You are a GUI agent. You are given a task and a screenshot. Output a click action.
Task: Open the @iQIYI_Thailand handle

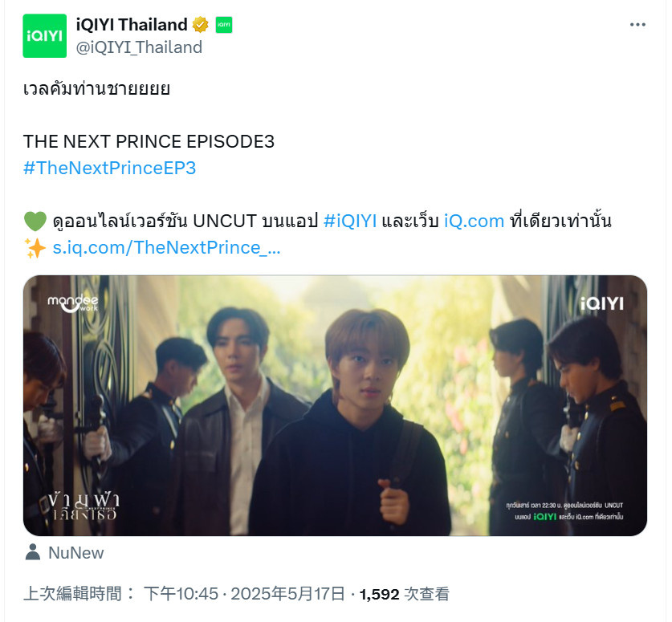point(139,47)
